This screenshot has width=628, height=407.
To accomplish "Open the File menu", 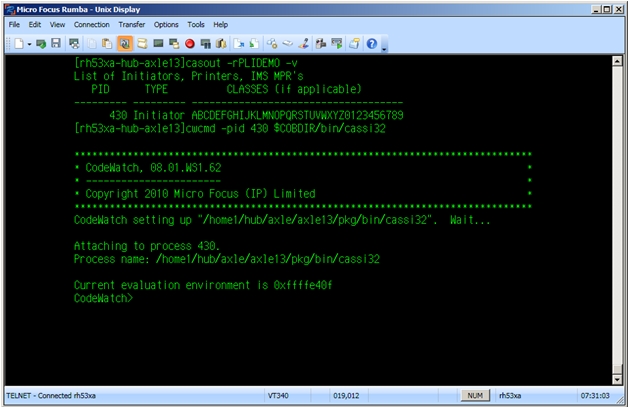I will (14, 24).
